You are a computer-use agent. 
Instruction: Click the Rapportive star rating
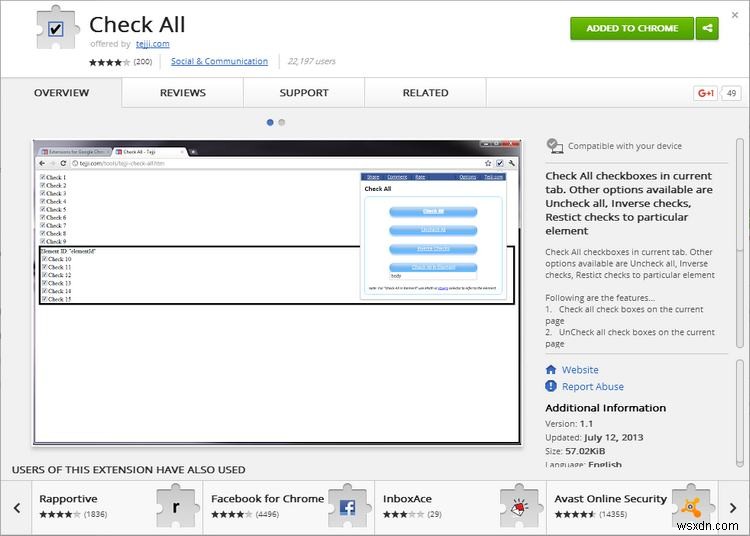(x=60, y=514)
